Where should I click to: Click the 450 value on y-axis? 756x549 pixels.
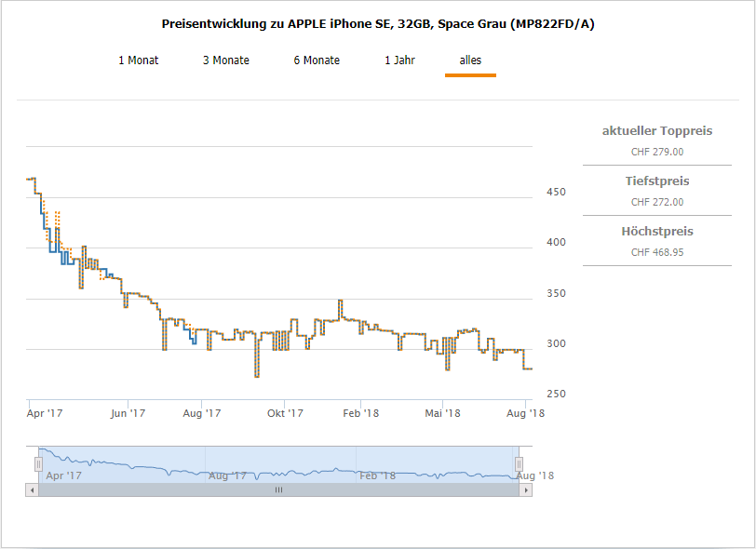coord(556,193)
